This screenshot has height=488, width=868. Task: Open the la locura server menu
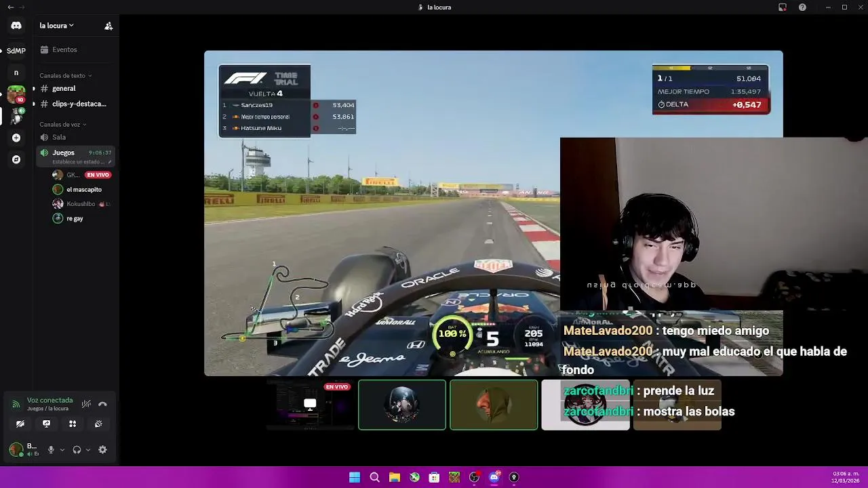(x=57, y=26)
